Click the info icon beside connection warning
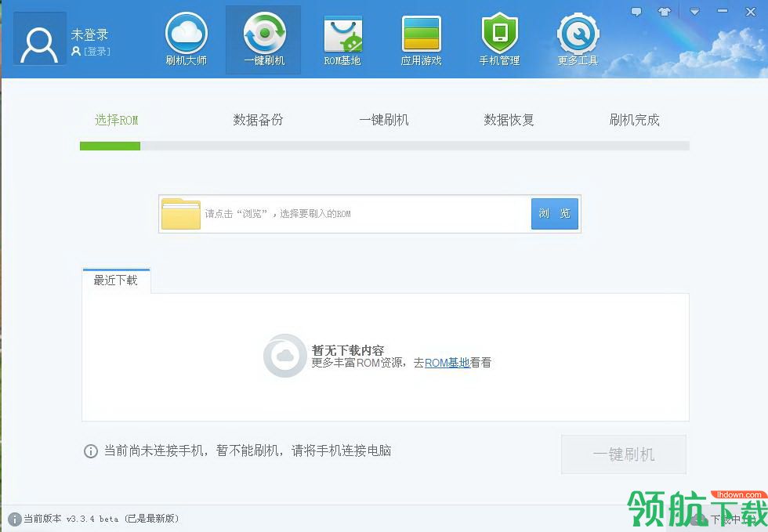This screenshot has height=532, width=768. [x=91, y=451]
